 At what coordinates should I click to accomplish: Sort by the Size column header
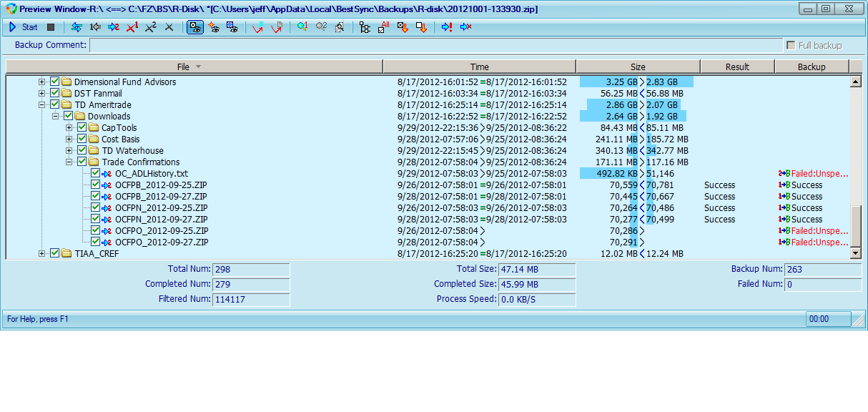638,67
